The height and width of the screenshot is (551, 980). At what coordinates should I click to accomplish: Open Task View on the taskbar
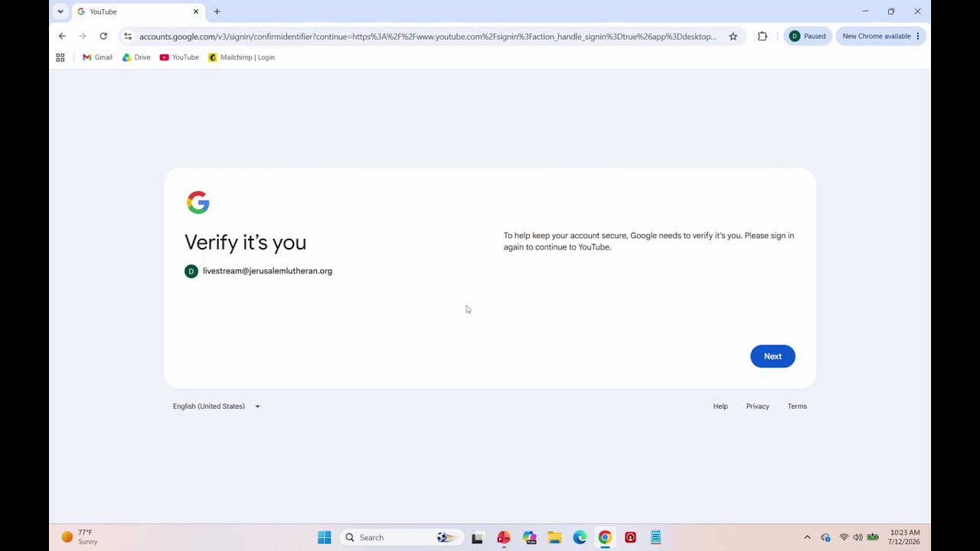(x=477, y=537)
